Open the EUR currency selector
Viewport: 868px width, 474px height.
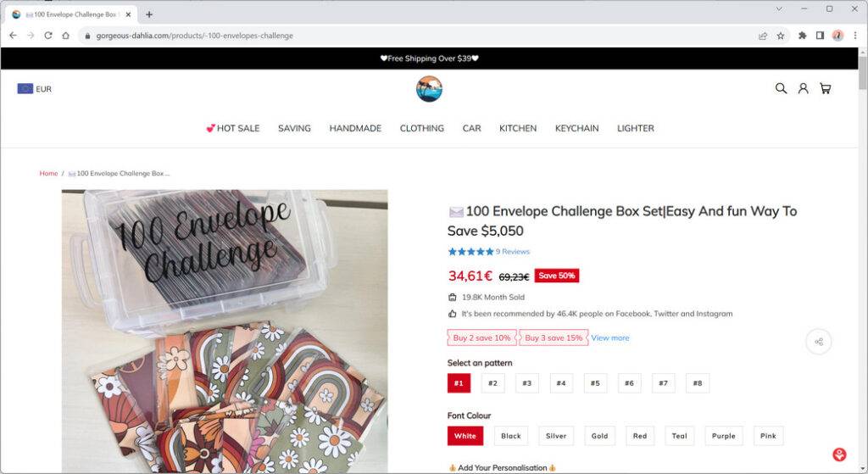[x=35, y=89]
